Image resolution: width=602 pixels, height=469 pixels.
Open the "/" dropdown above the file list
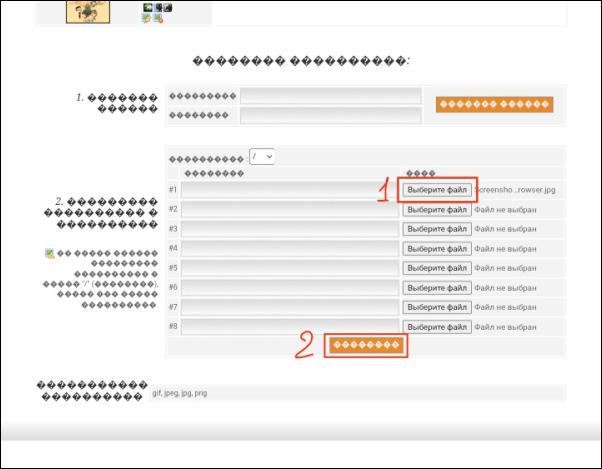pos(262,157)
